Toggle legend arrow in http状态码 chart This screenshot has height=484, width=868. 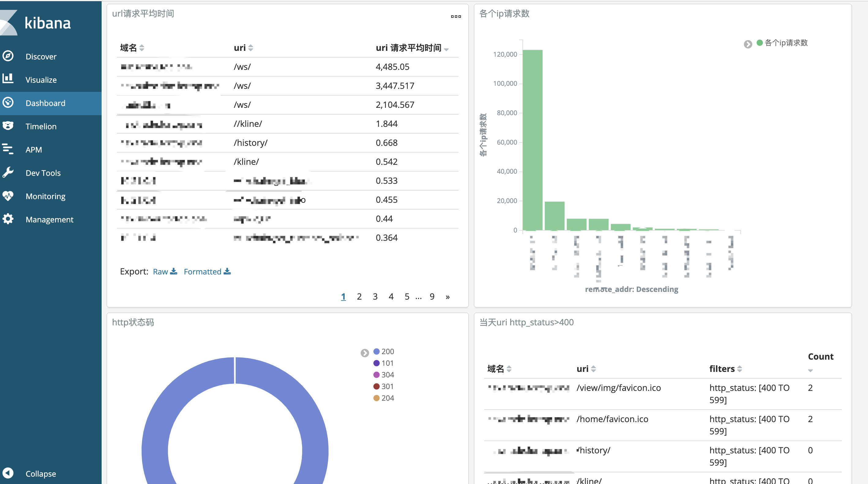[365, 353]
